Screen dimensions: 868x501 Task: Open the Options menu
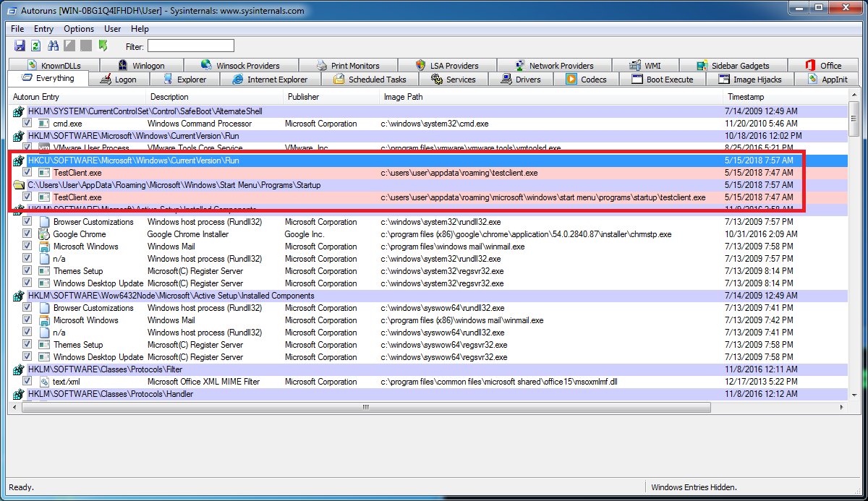(x=79, y=29)
